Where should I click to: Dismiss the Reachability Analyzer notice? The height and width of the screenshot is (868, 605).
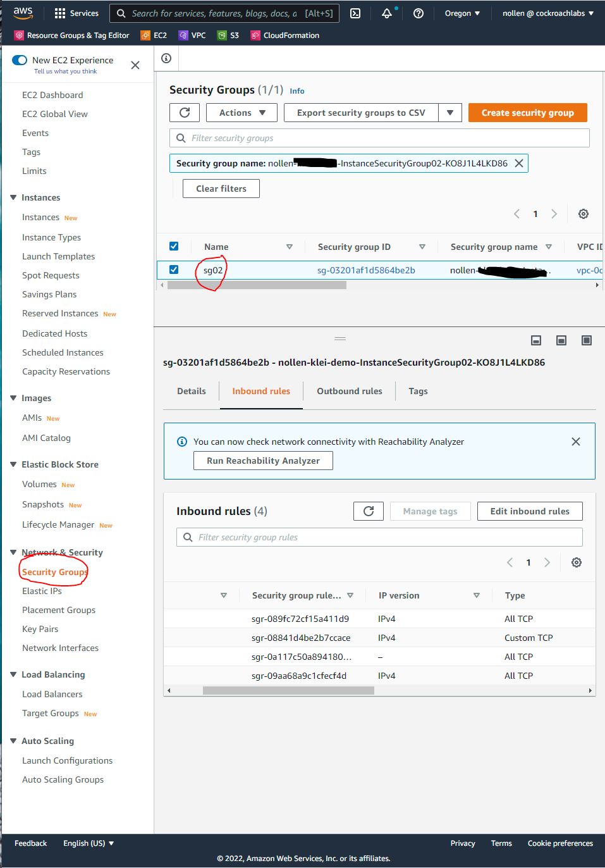click(576, 442)
